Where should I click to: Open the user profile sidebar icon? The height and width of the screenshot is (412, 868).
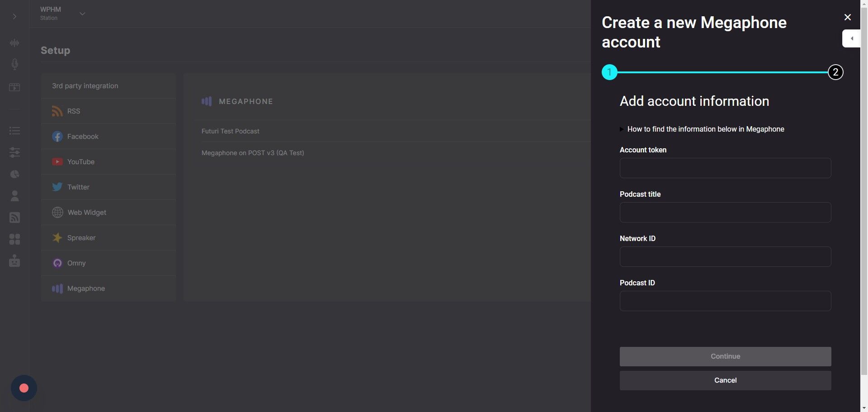click(14, 196)
